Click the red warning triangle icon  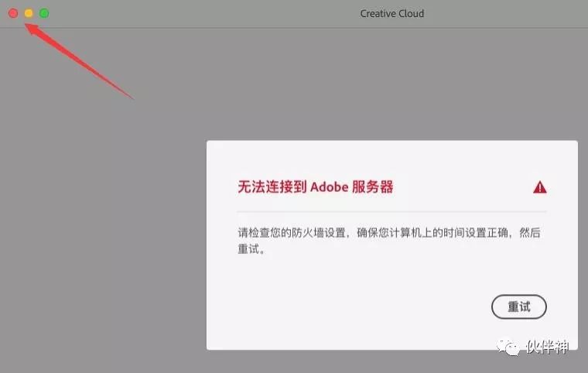click(539, 186)
